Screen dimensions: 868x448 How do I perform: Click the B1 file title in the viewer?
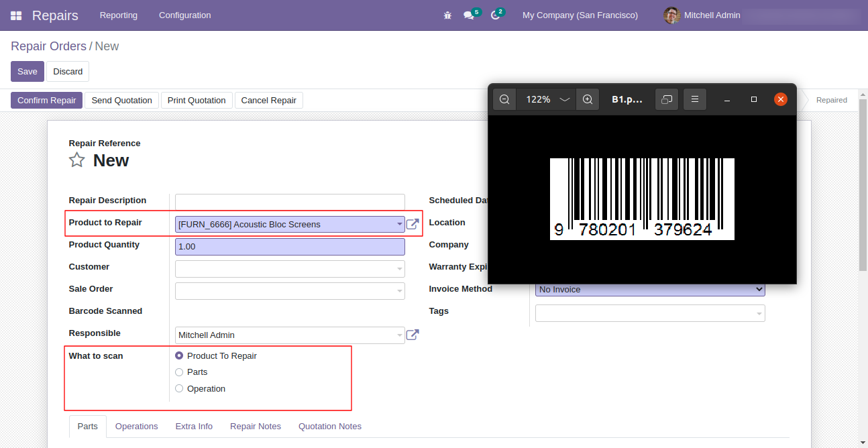pyautogui.click(x=627, y=99)
